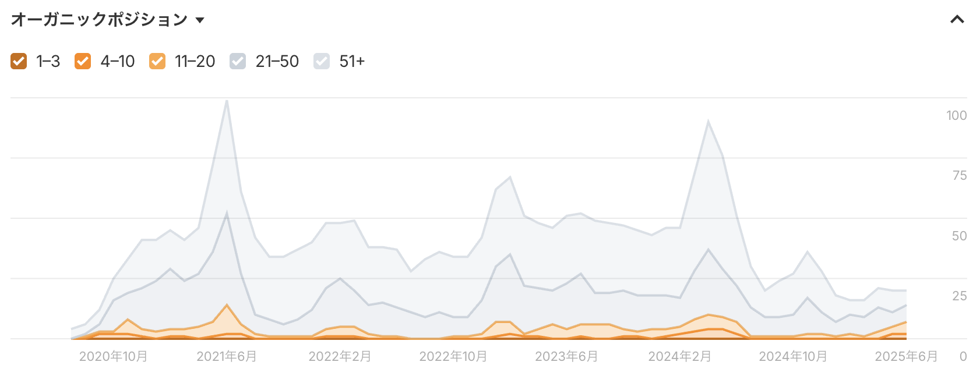This screenshot has width=980, height=376.
Task: Toggle the 4–10 position checkbox
Action: pos(83,61)
